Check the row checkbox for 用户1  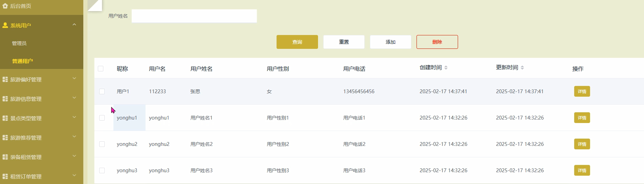tap(102, 91)
